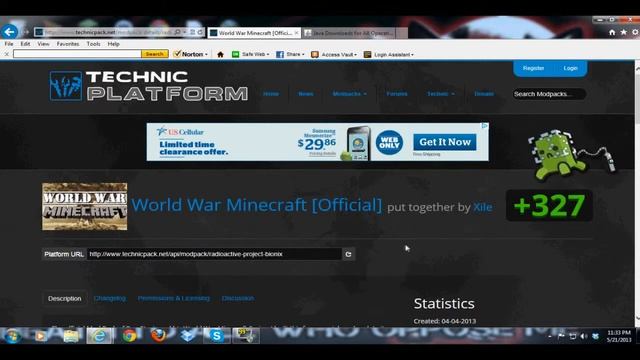Close the Norton toolbar with the X

pyautogui.click(x=6, y=54)
